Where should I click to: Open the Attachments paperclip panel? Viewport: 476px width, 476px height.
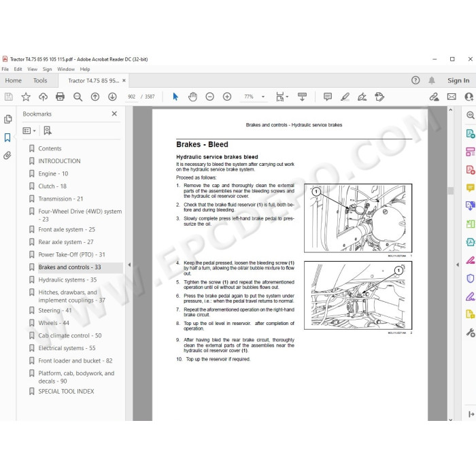pyautogui.click(x=7, y=156)
